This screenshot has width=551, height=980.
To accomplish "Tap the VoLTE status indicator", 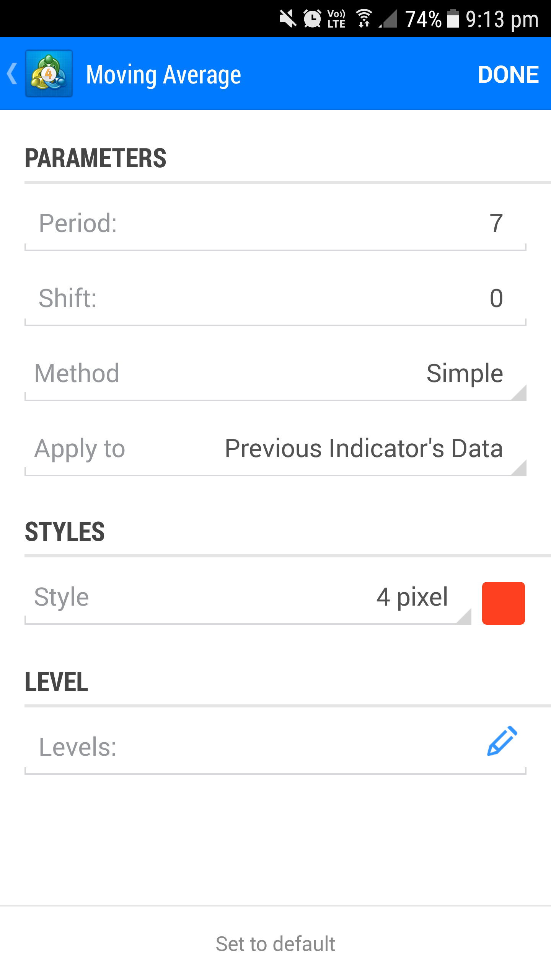I will pos(336,19).
